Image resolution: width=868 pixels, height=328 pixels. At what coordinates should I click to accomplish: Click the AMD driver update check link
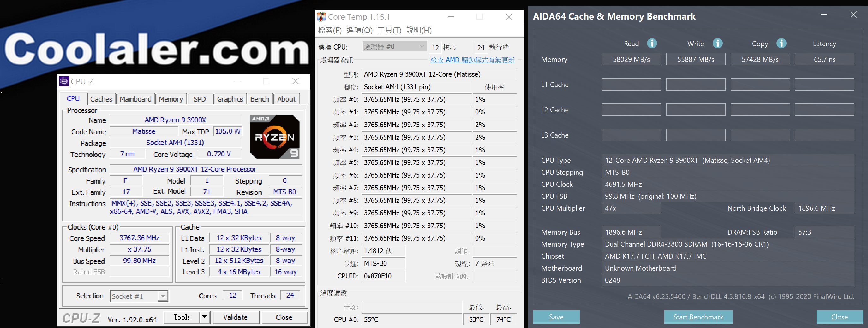tap(472, 60)
